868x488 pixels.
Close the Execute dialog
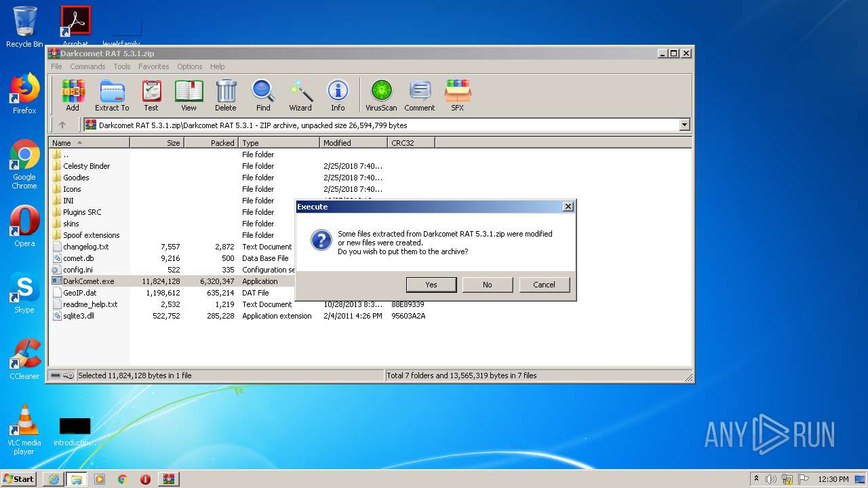coord(568,207)
